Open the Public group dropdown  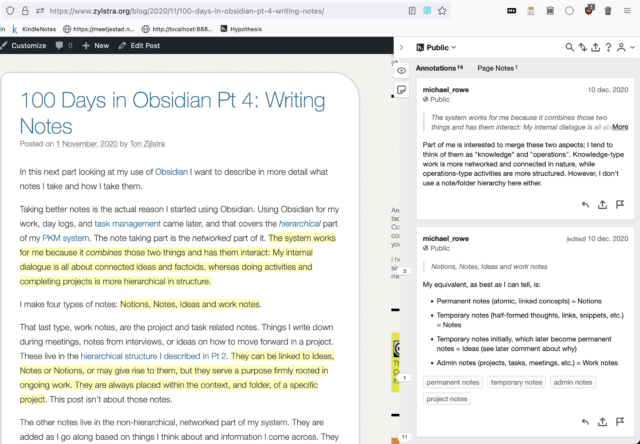pyautogui.click(x=436, y=47)
